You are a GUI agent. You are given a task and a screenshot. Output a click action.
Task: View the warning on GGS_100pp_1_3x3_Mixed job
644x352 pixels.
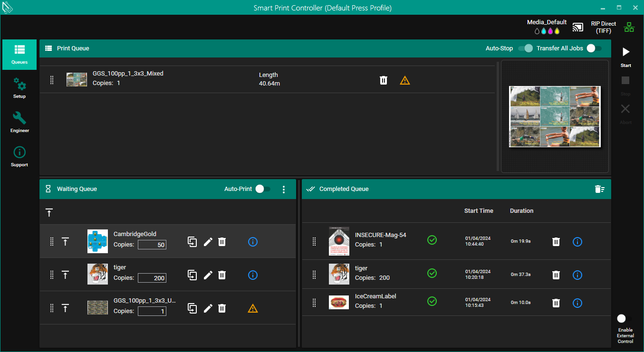(404, 80)
